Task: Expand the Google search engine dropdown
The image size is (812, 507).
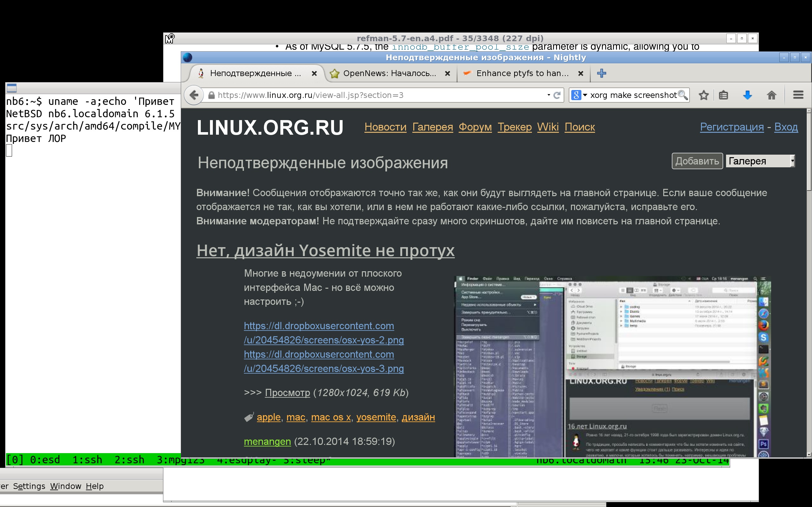Action: point(585,95)
